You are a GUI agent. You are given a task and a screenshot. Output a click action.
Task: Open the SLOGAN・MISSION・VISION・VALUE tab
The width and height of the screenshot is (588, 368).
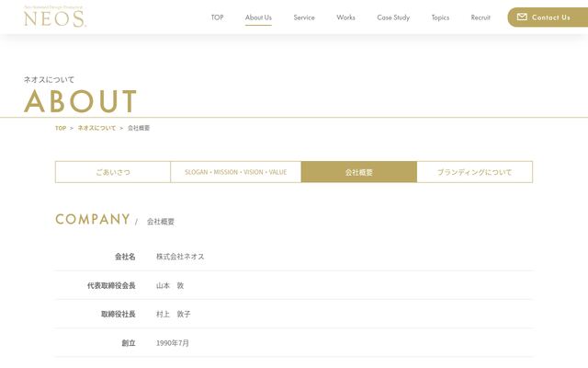[x=236, y=172]
